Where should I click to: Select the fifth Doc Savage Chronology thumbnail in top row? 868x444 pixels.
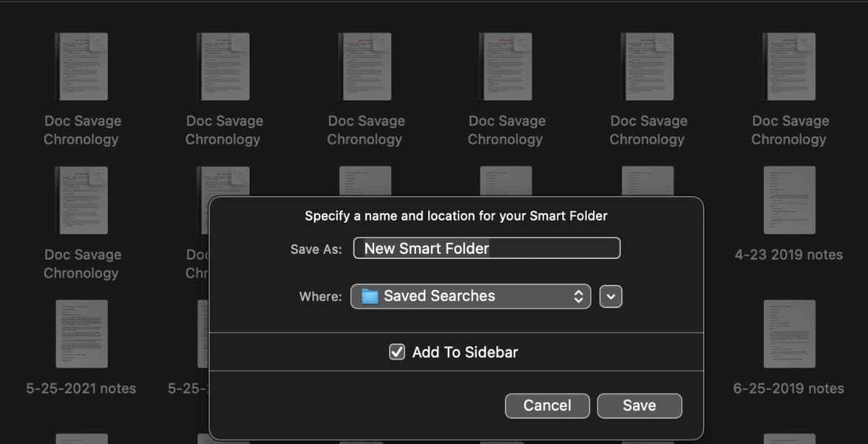pos(648,67)
